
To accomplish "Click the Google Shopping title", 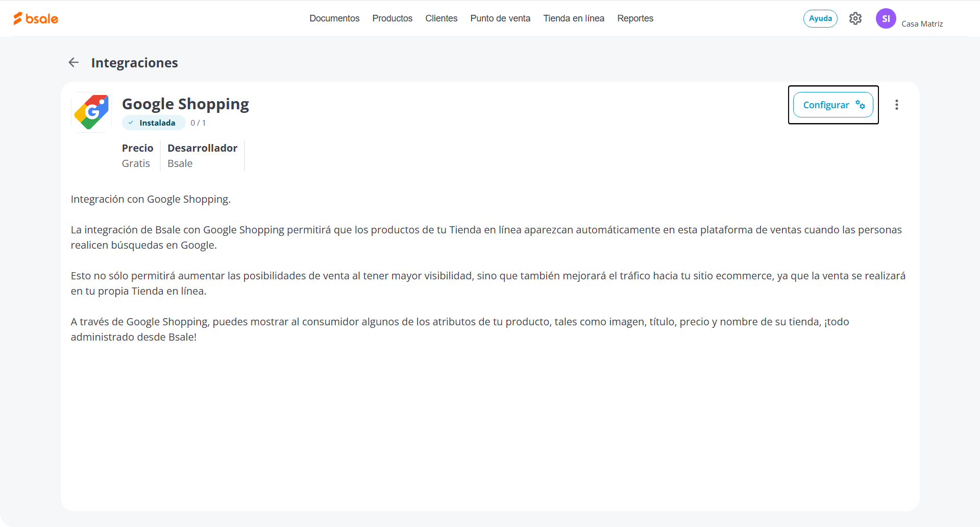I will click(185, 104).
